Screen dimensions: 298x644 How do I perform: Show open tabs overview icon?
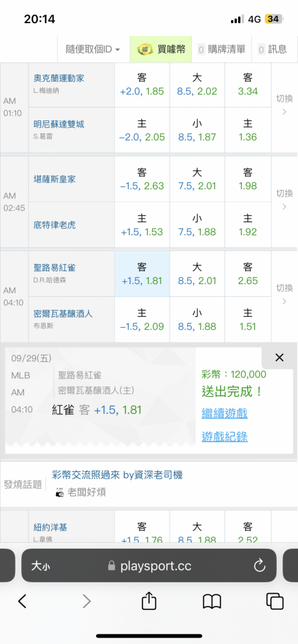coord(275,601)
